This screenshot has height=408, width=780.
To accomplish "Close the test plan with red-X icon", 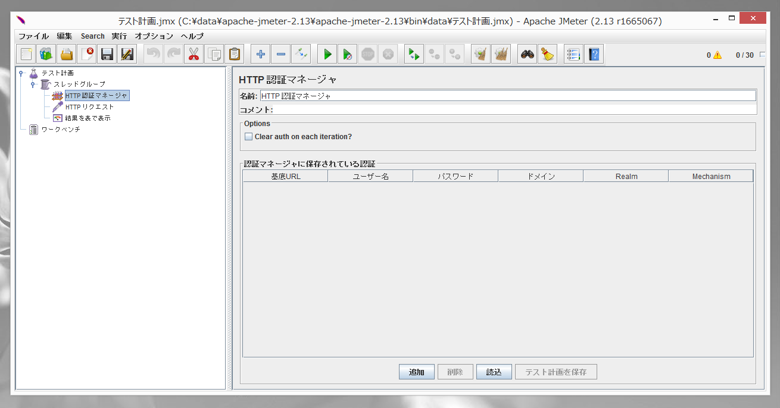I will (87, 54).
